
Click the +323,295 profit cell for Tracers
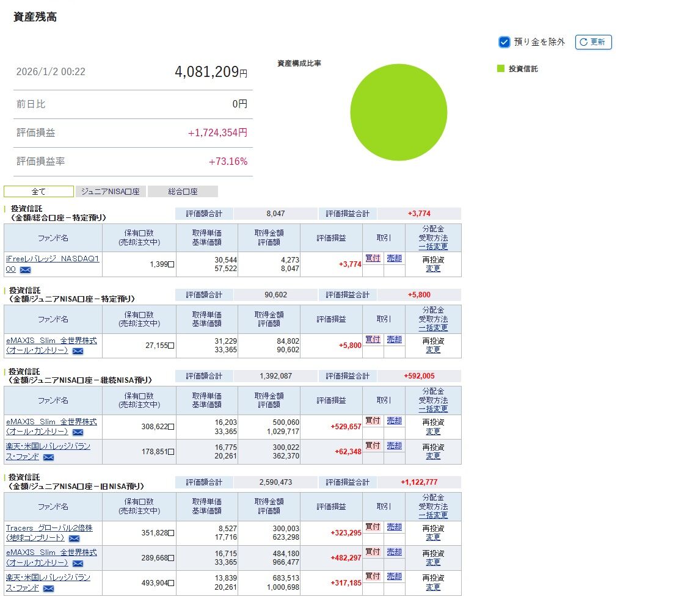click(x=346, y=532)
